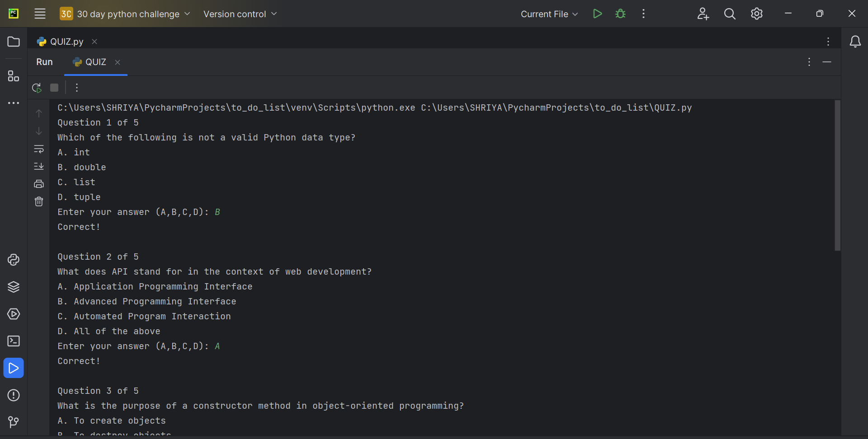868x439 pixels.
Task: Close the QUIZ.py editor tab
Action: click(x=94, y=42)
